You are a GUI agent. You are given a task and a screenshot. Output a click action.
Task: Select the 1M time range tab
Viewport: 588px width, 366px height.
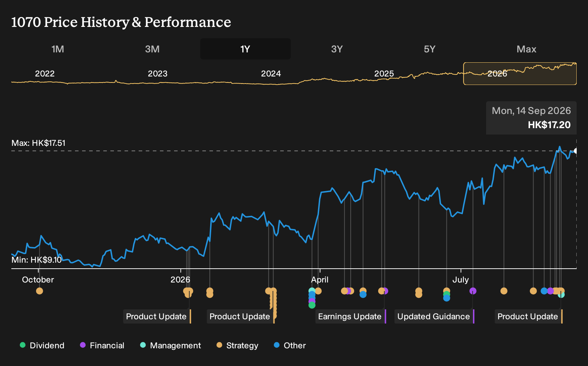tap(58, 49)
